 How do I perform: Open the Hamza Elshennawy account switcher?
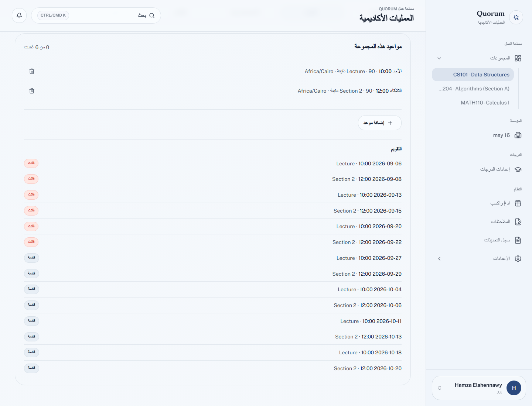coord(479,388)
